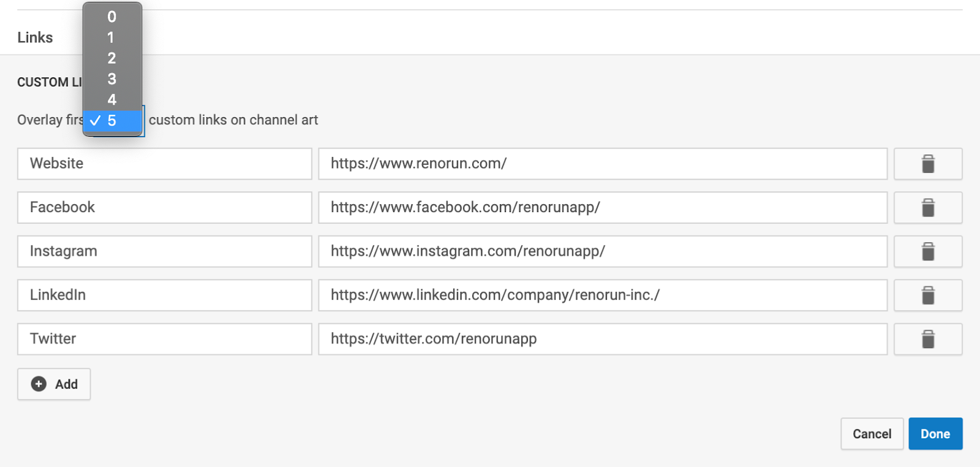
Task: Delete the Twitter link using trash icon
Action: coord(927,339)
